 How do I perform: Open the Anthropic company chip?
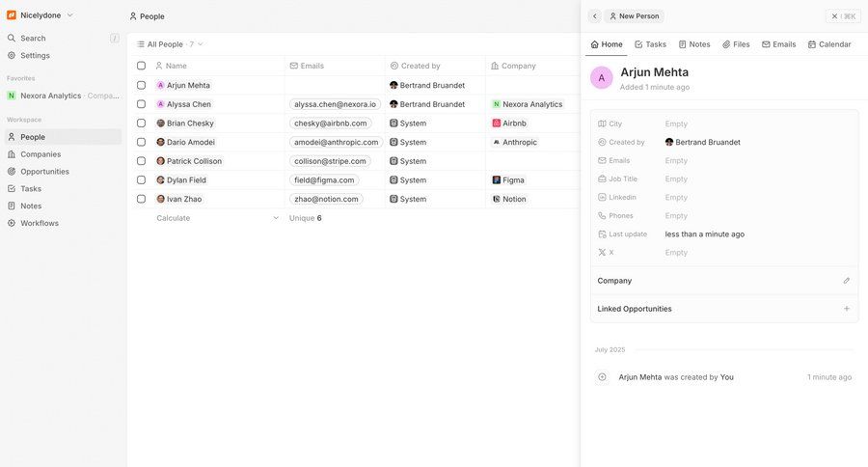[514, 142]
